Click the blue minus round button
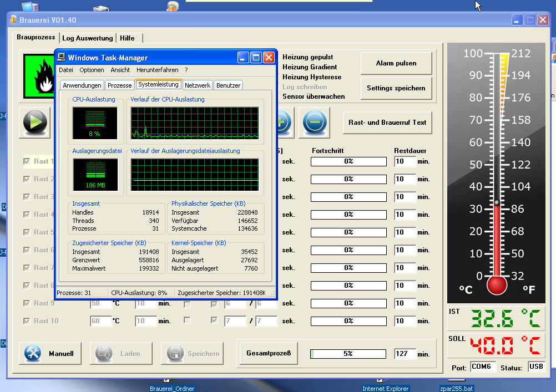This screenshot has height=392, width=556. pos(314,122)
